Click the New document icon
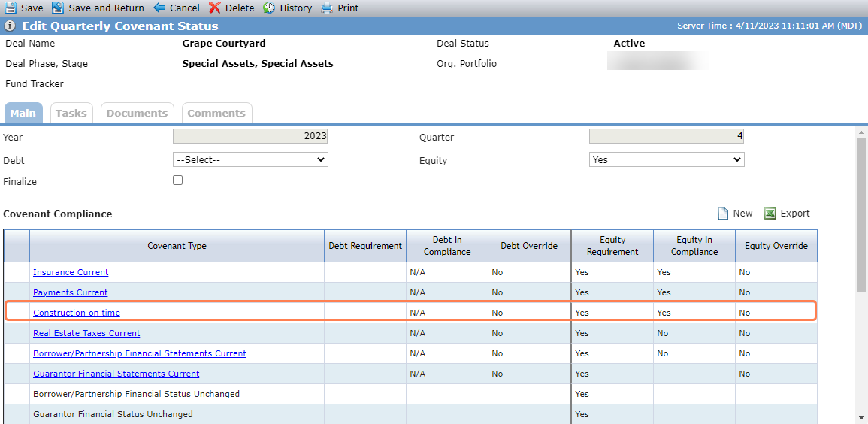The width and height of the screenshot is (868, 424). tap(723, 214)
